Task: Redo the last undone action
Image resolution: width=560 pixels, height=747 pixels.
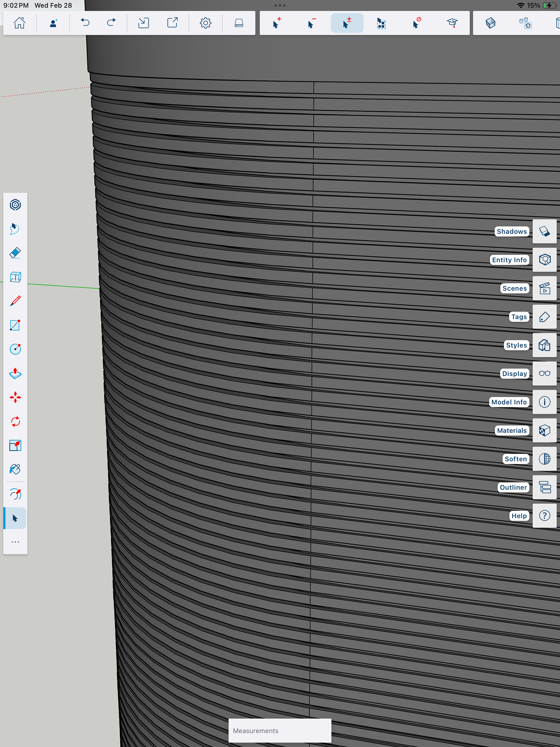Action: 111,23
